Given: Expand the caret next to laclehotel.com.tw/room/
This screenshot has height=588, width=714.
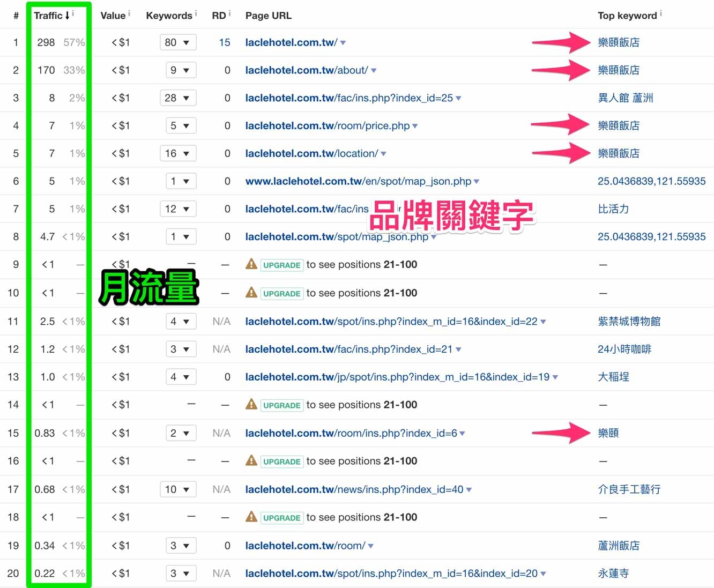Looking at the screenshot, I should [371, 546].
